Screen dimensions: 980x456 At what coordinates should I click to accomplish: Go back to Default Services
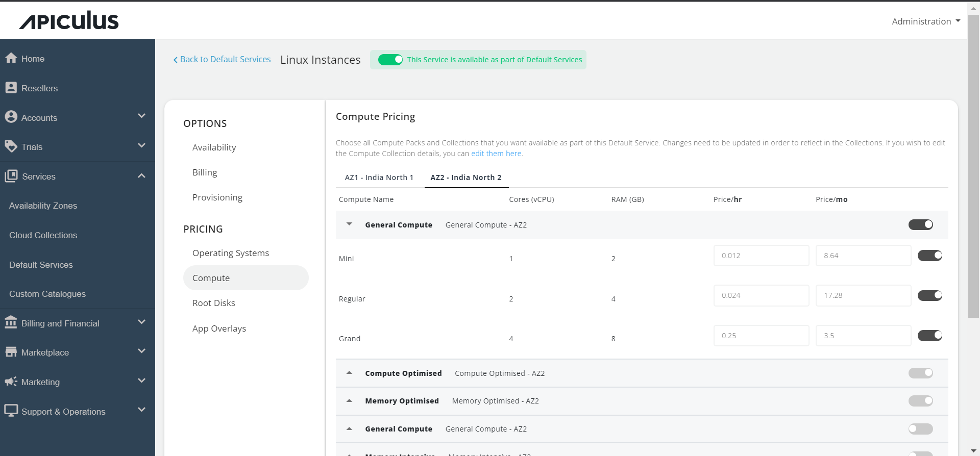[222, 60]
